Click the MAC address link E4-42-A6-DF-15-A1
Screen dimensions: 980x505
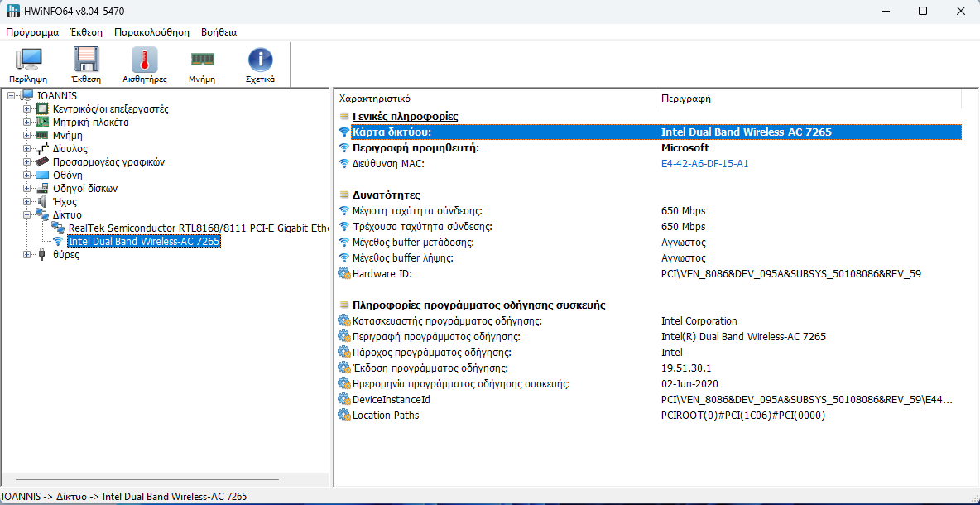point(705,164)
